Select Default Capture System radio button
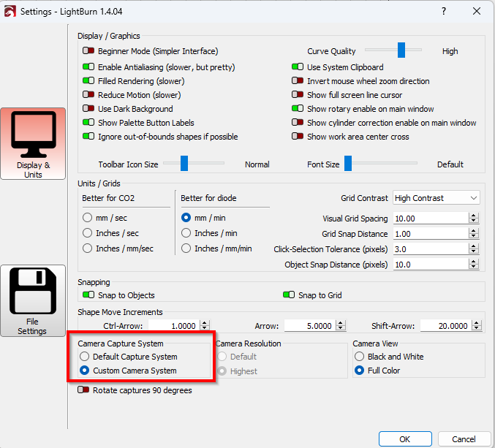 pos(85,357)
